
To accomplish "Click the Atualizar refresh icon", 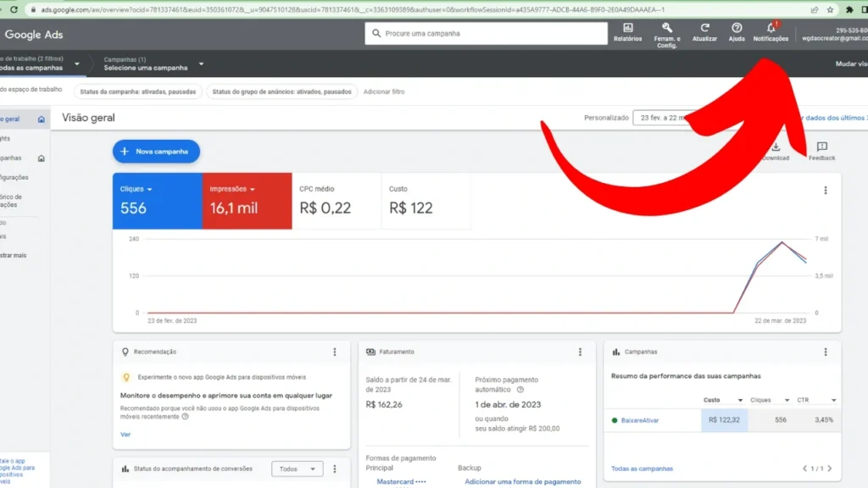I will (704, 29).
